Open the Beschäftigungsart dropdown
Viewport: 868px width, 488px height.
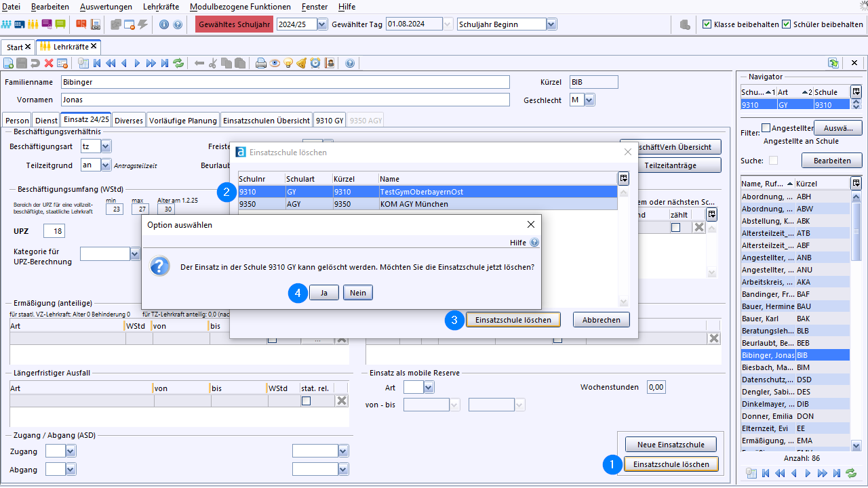point(106,146)
